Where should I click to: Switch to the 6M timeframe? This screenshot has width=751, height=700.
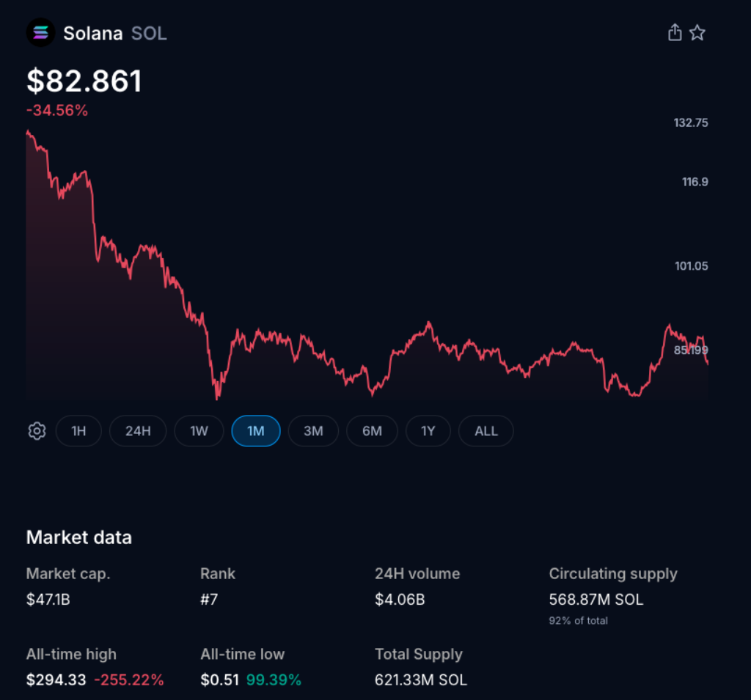372,431
